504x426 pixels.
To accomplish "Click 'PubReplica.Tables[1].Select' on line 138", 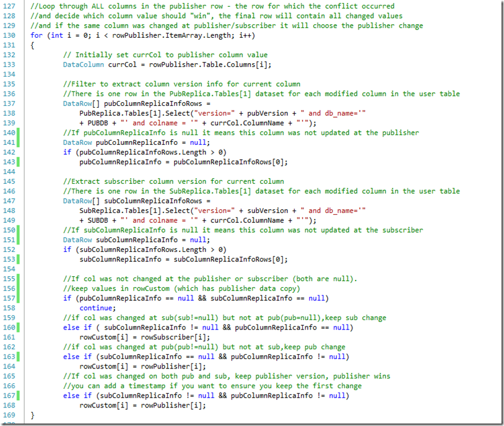I will [135, 113].
